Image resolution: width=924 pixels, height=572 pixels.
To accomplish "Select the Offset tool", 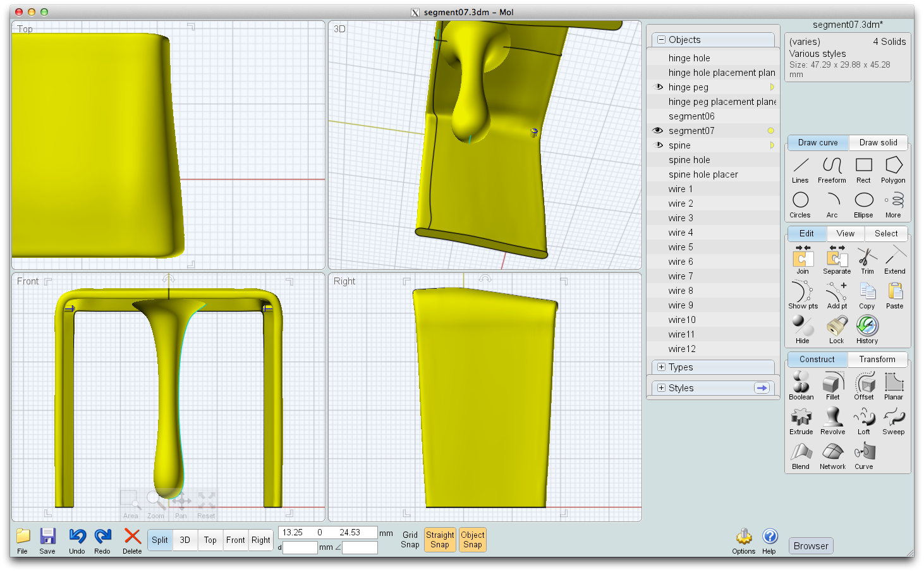I will coord(864,386).
